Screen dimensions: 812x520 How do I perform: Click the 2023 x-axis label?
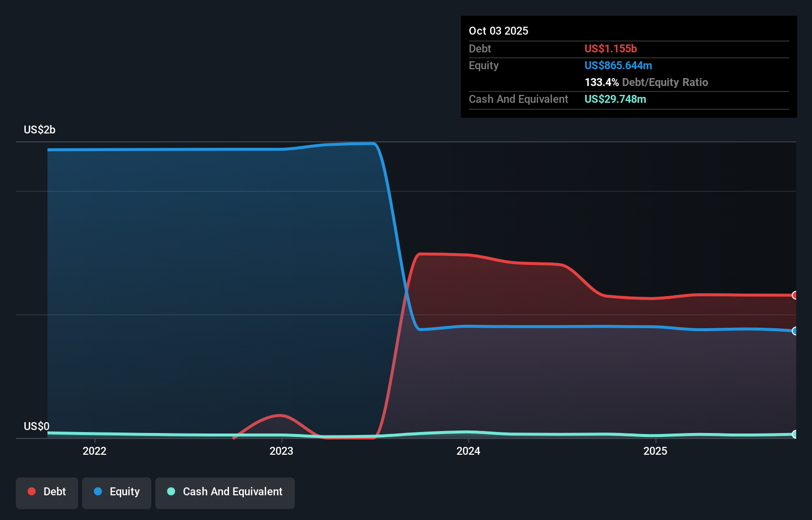click(x=281, y=451)
